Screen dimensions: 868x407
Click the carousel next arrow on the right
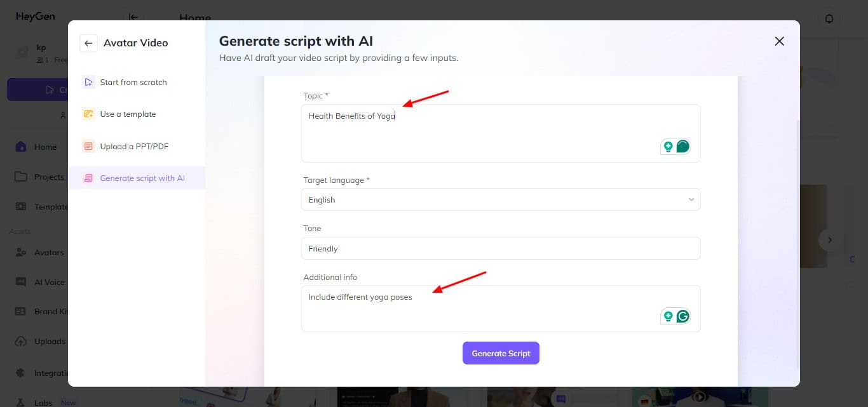829,240
